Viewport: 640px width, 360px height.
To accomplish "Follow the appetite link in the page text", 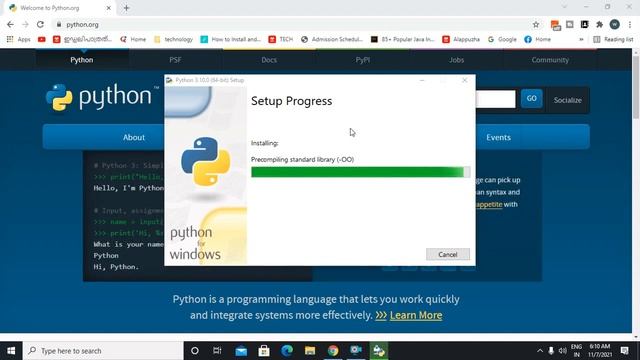I will [x=489, y=204].
